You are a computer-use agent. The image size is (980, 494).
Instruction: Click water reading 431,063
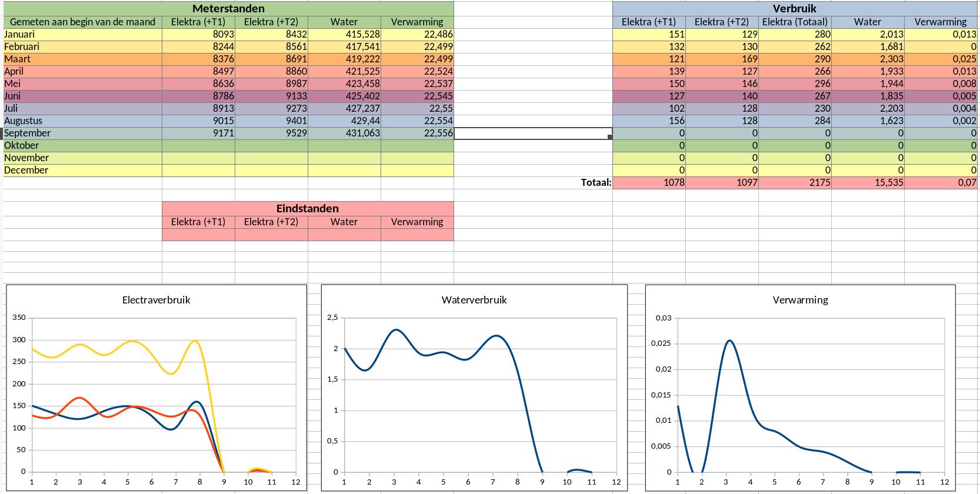coord(344,133)
